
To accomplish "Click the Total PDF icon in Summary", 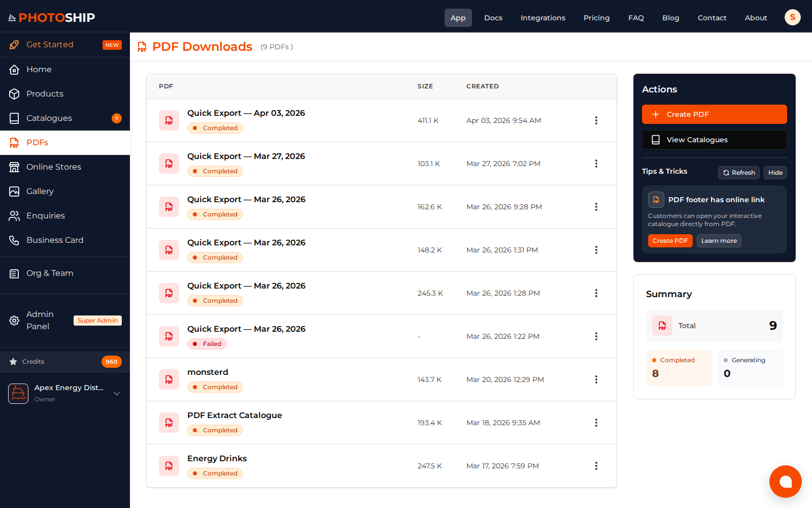I will [662, 326].
